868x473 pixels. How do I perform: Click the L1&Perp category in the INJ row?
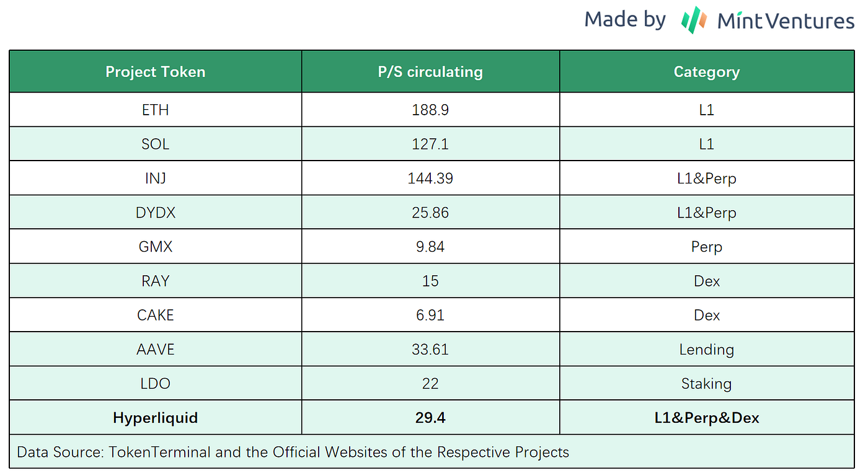707,179
